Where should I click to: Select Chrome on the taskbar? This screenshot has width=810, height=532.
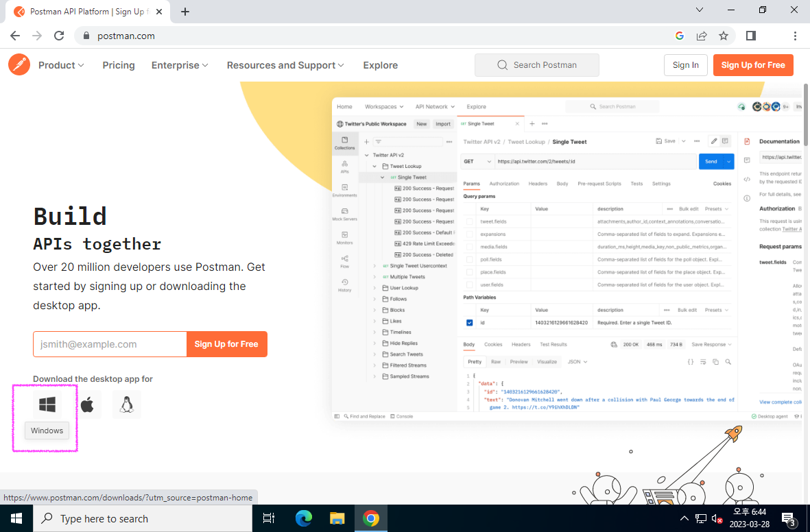pyautogui.click(x=371, y=518)
